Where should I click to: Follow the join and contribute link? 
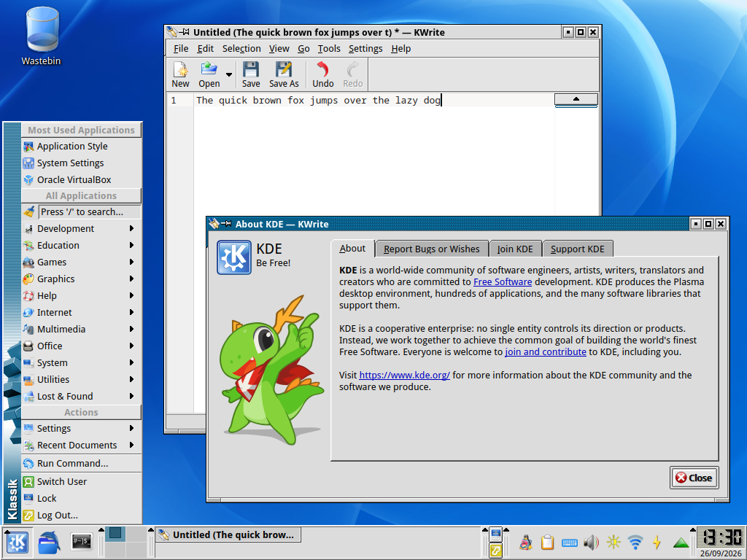coord(546,352)
